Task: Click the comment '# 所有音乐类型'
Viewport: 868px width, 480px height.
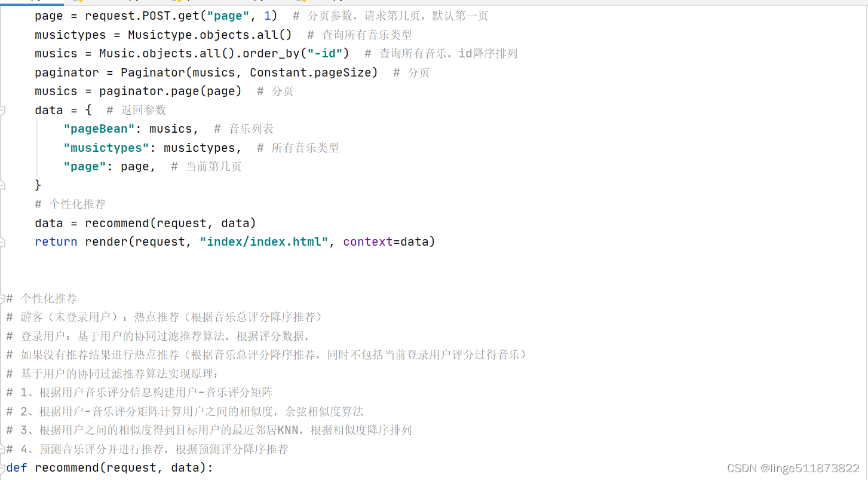Action: [298, 148]
